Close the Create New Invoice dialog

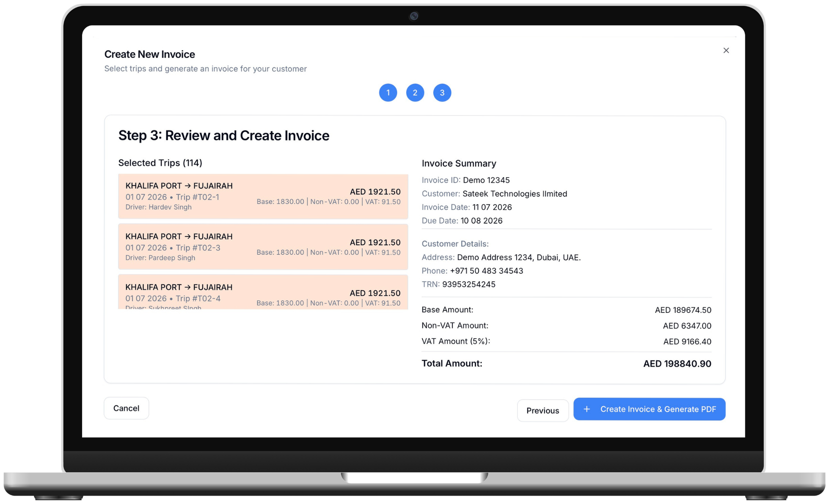[x=726, y=50]
